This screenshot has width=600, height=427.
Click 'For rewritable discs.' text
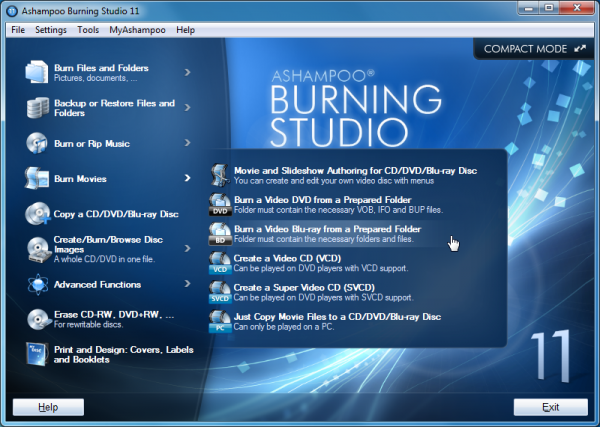coord(88,324)
